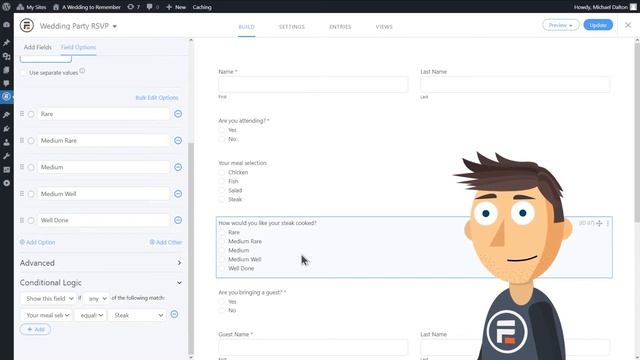This screenshot has height=360, width=640.
Task: Open Formidable in the WordPress sidebar
Action: [6, 97]
